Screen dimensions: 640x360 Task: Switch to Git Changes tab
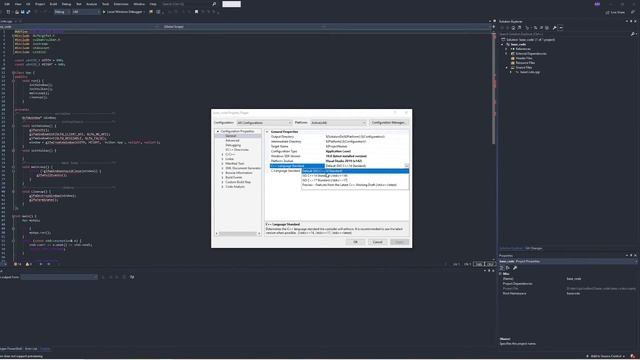533,248
